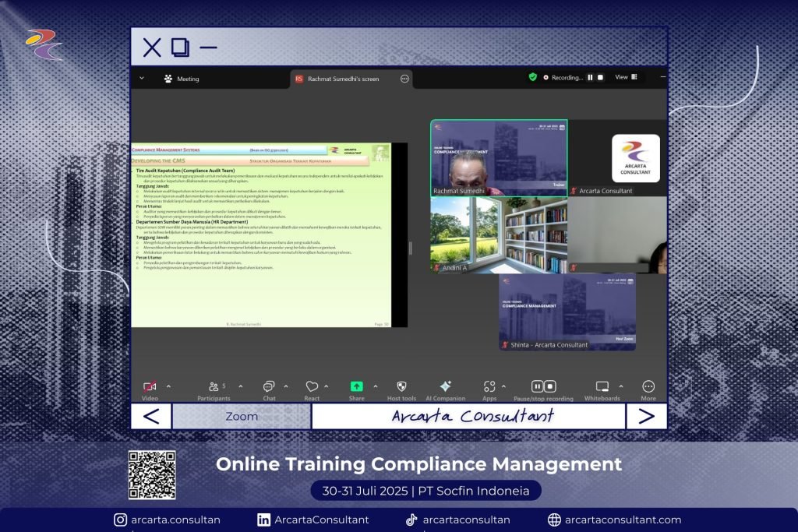Image resolution: width=798 pixels, height=532 pixels.
Task: Open Whiteboards
Action: point(602,386)
